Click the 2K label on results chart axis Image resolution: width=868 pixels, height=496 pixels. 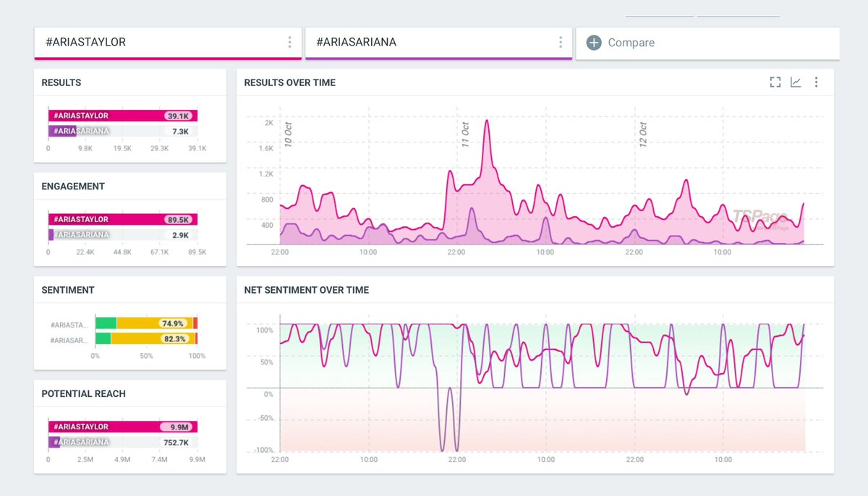tap(268, 123)
